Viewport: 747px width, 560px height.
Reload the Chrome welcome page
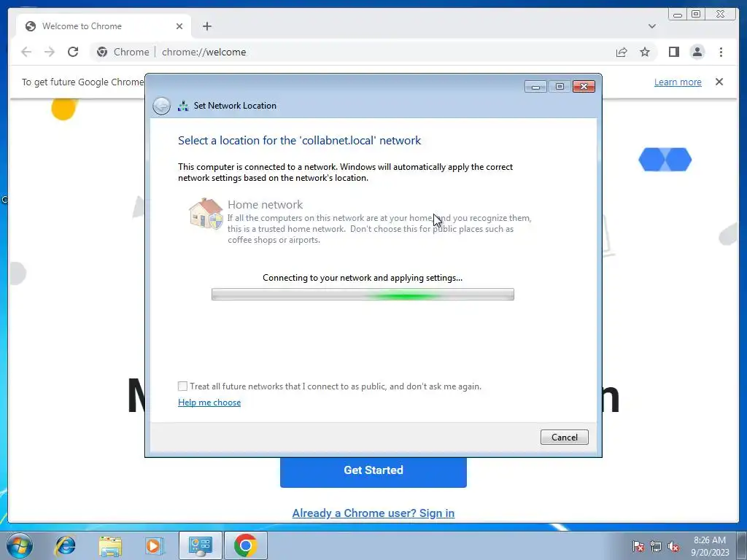pos(73,52)
